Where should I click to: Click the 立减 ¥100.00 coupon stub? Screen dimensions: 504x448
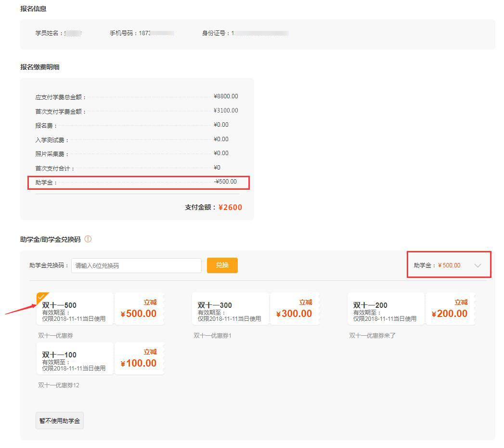(x=139, y=358)
